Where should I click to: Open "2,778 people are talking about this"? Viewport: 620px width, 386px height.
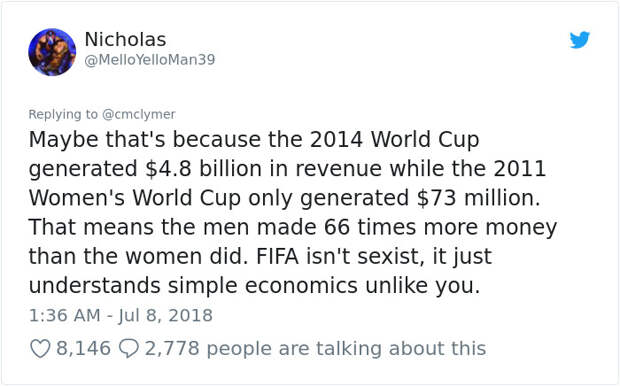coord(315,348)
